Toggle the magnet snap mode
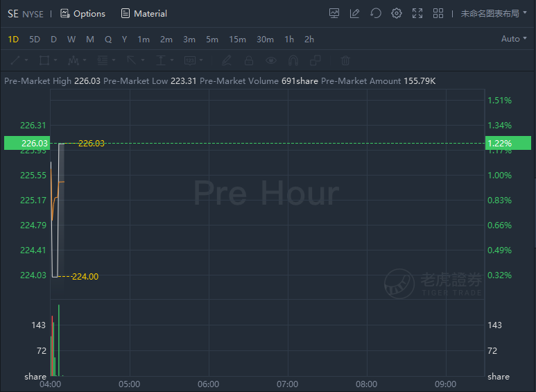The height and width of the screenshot is (392, 536). click(x=293, y=60)
